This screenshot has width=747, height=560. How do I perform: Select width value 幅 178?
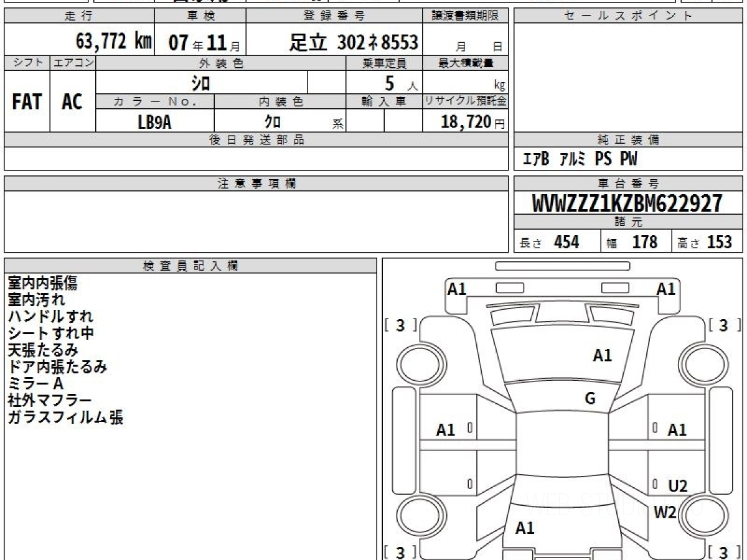tap(632, 242)
